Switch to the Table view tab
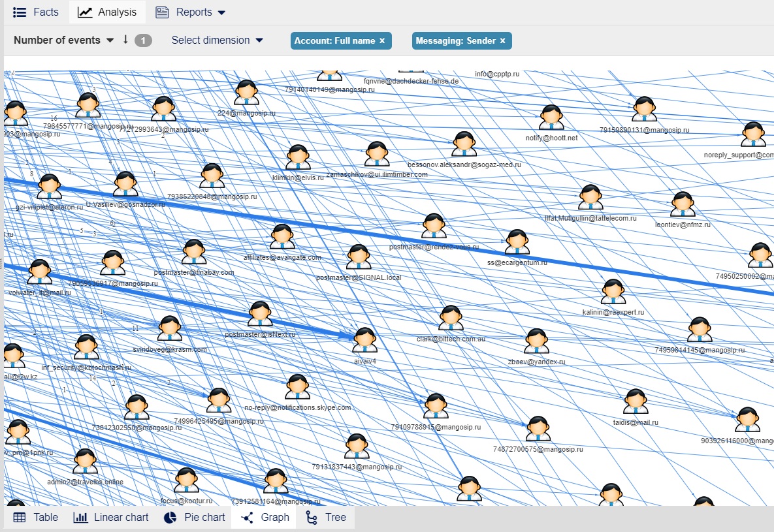Screen dimensions: 774x532 coord(36,518)
